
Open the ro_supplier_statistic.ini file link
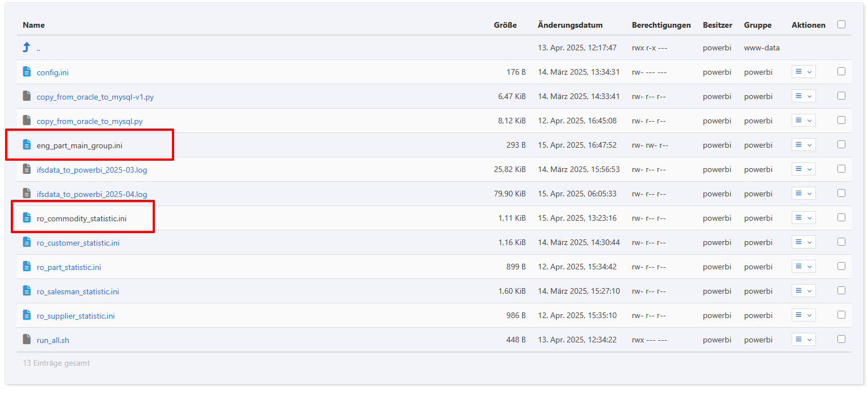click(x=76, y=316)
